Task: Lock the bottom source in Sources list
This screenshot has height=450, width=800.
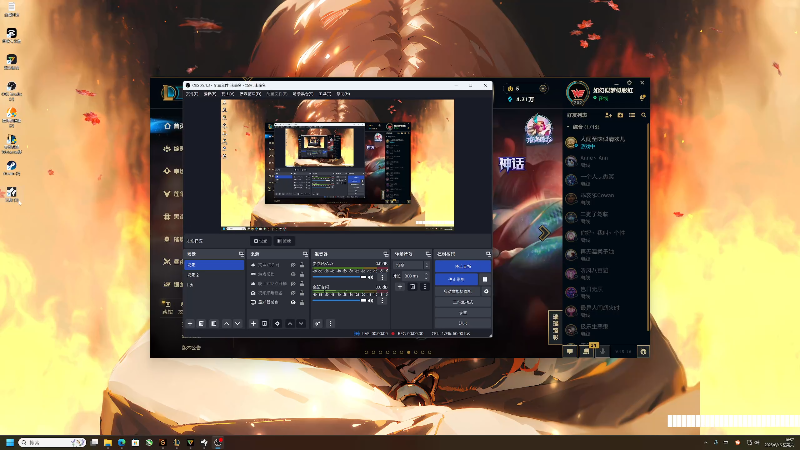Action: [x=302, y=302]
